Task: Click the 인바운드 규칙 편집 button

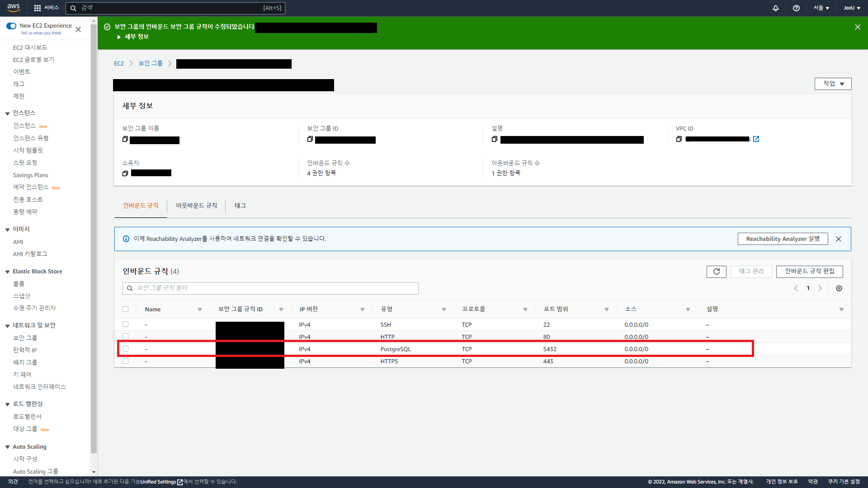Action: [809, 271]
